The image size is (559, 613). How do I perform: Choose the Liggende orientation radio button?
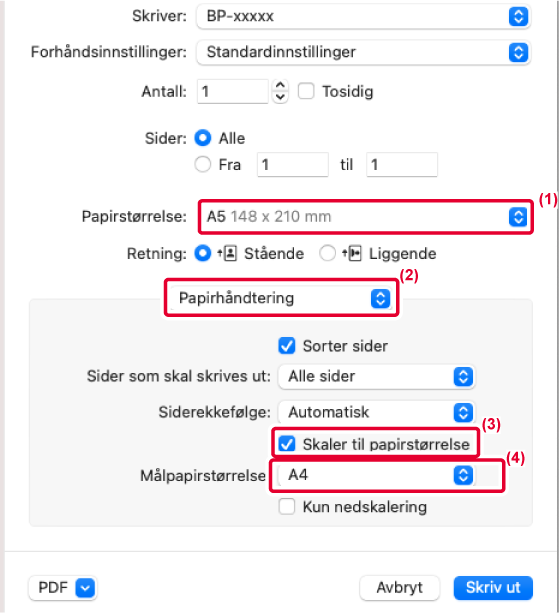[x=327, y=253]
